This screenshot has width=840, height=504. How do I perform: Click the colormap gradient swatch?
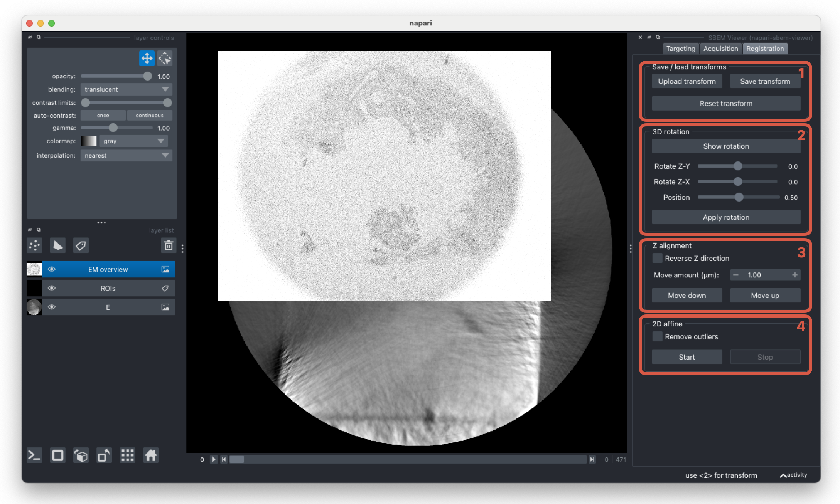tap(89, 141)
